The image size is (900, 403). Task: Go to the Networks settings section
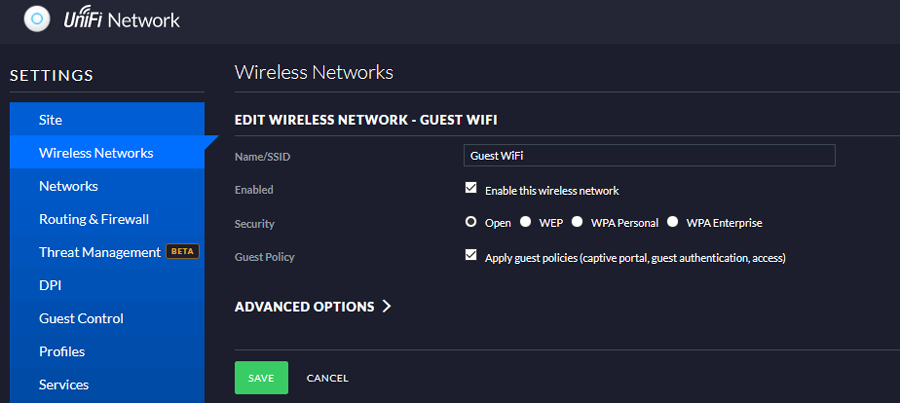pos(68,186)
